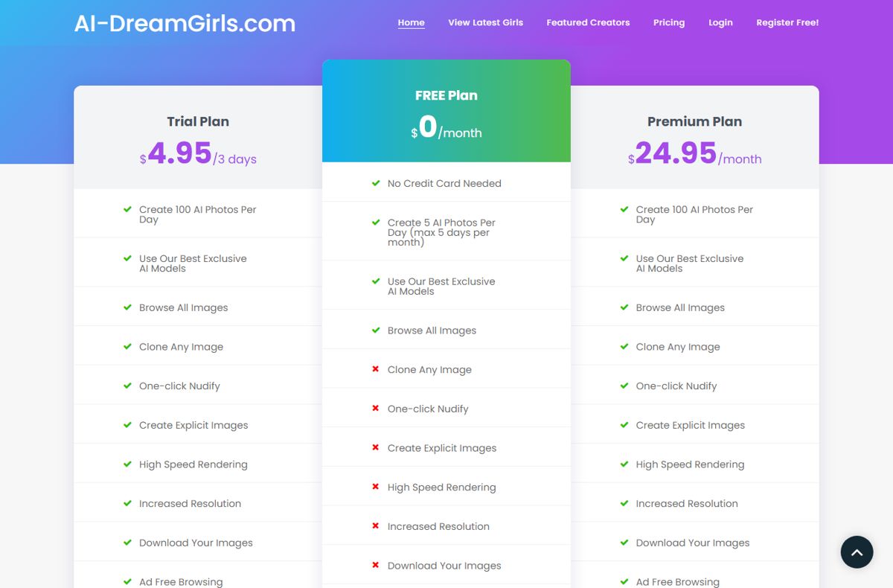Click red X beside FREE plan 'Increased Resolution'

376,526
